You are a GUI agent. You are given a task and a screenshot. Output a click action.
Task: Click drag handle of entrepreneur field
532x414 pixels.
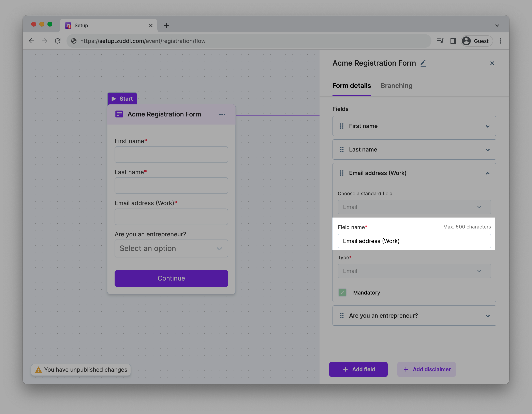(x=342, y=316)
